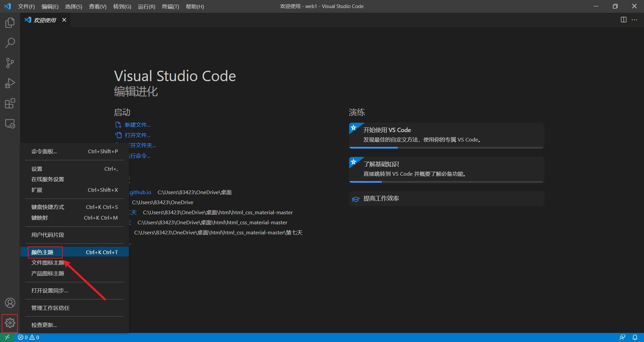Open the 编辑(E) menu

(x=50, y=6)
